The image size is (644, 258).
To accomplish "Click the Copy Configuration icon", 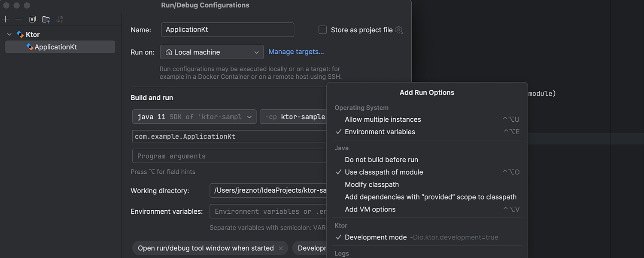I will [x=32, y=19].
